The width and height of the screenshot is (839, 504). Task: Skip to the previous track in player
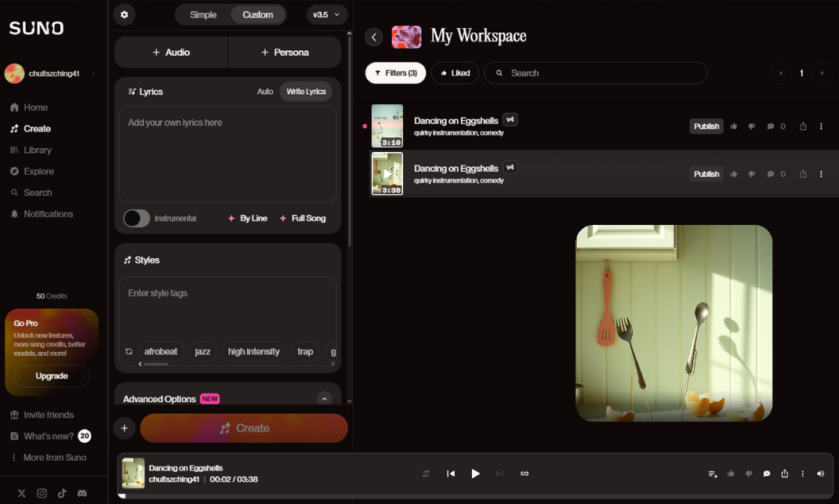(451, 473)
